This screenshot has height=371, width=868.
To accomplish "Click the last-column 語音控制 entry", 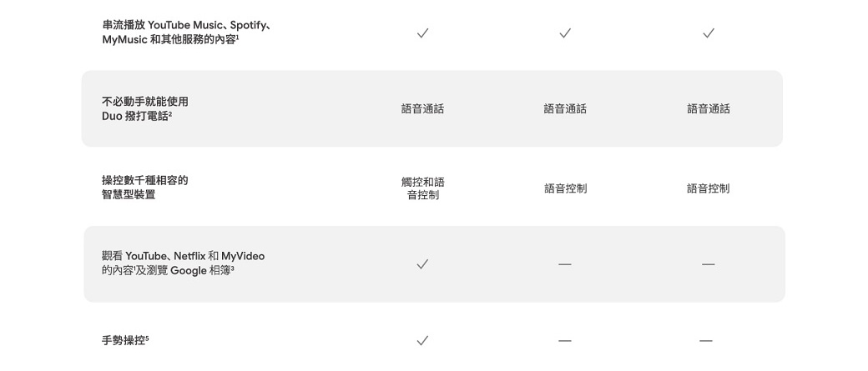I will point(708,188).
